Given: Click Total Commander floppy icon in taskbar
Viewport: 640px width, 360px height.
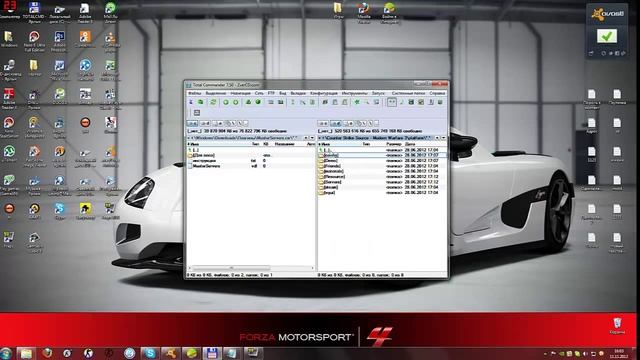Looking at the screenshot, I should [212, 353].
